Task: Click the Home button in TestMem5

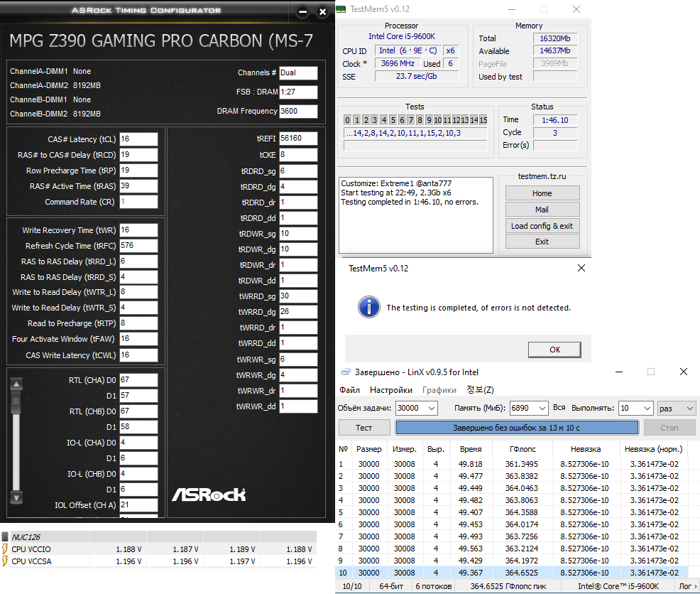Action: tap(542, 193)
